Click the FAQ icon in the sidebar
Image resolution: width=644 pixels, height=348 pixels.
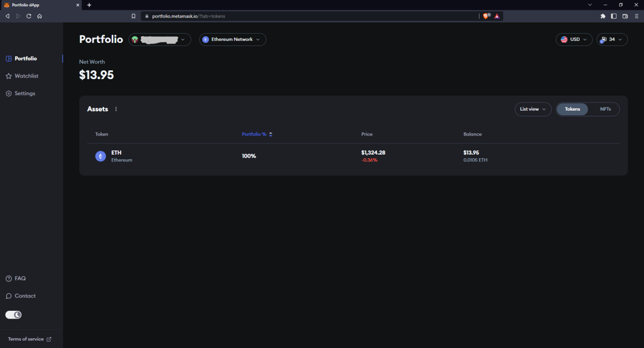(x=8, y=278)
